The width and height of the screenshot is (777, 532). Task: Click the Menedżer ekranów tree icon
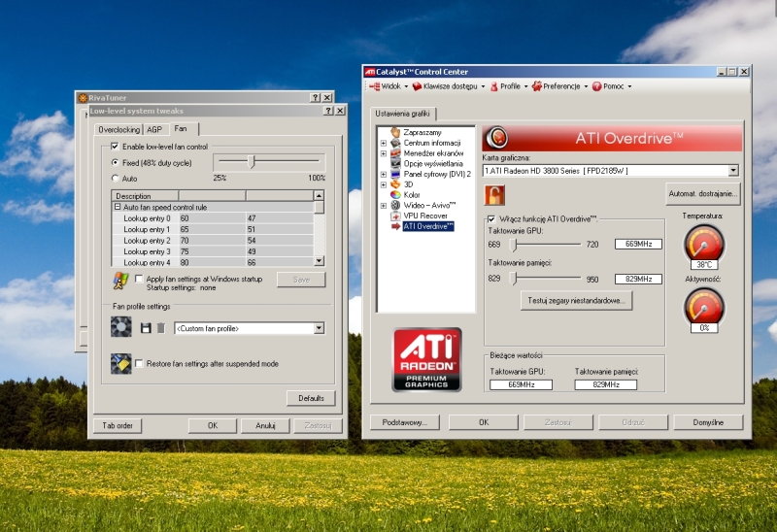tap(395, 153)
